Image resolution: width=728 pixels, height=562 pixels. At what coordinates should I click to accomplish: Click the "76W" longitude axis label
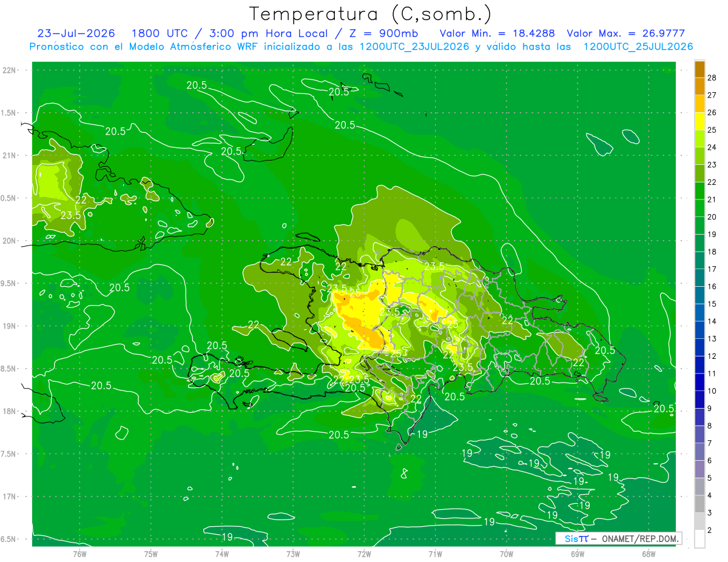(79, 554)
